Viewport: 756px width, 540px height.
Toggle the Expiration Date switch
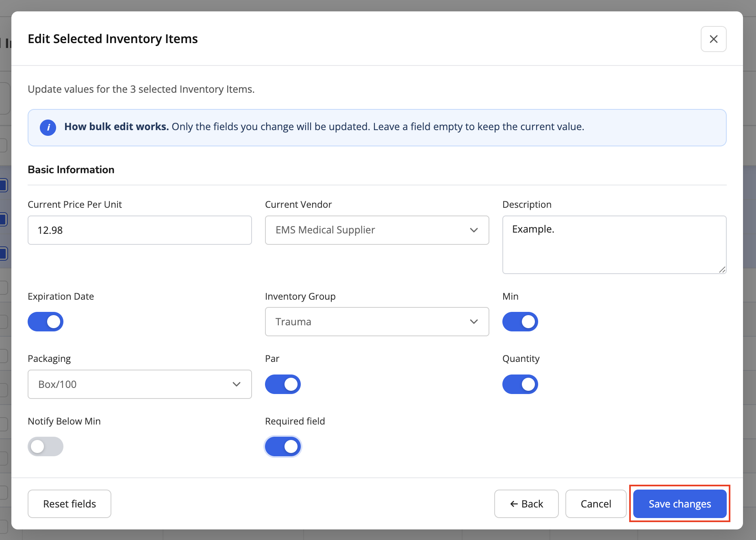coord(46,322)
